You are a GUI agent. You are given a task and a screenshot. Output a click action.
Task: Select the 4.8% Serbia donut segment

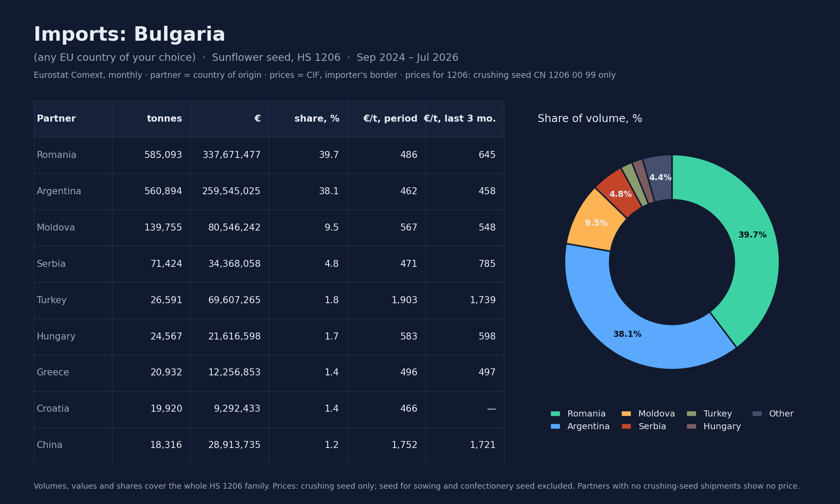(x=620, y=194)
